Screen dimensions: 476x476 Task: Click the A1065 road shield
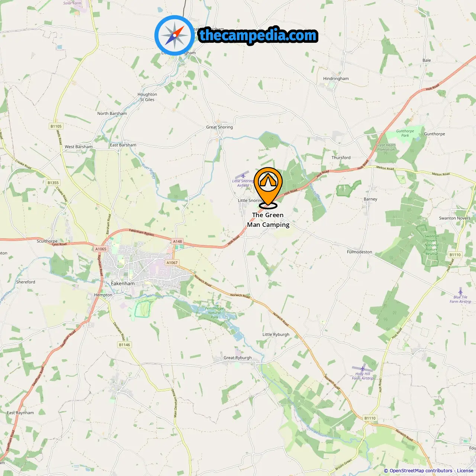coord(101,249)
